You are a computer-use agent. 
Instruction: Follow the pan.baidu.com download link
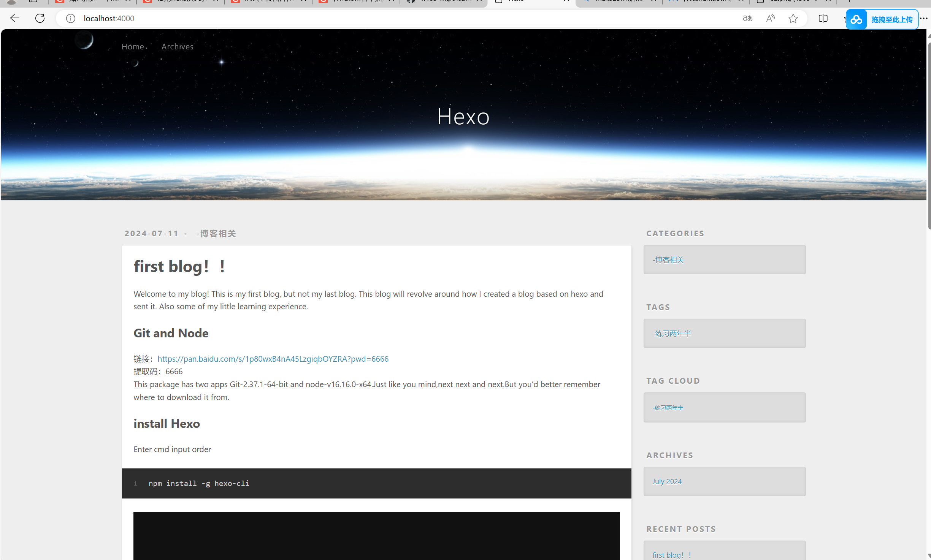click(x=273, y=359)
